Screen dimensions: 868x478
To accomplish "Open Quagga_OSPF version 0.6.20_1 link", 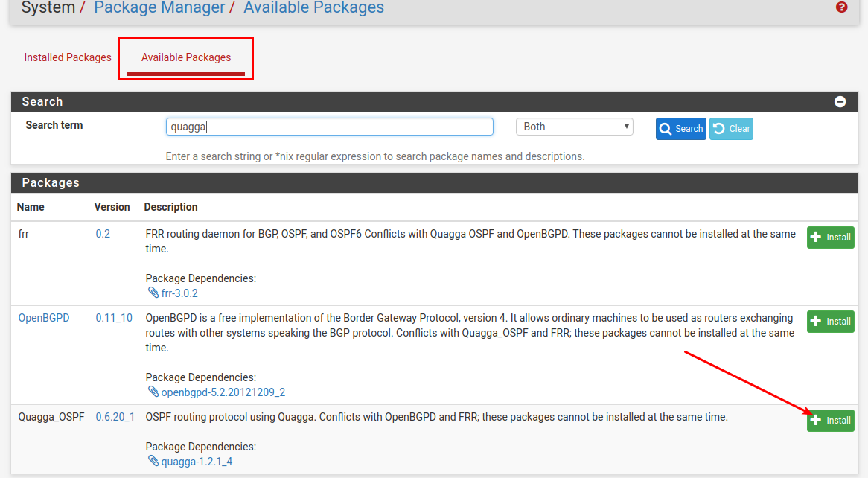I will click(x=115, y=417).
